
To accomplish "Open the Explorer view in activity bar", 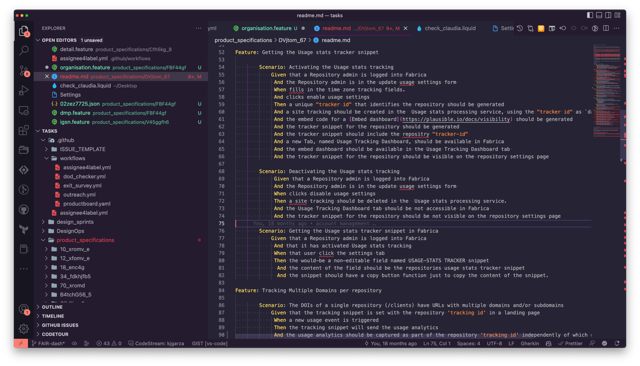I will pyautogui.click(x=24, y=31).
